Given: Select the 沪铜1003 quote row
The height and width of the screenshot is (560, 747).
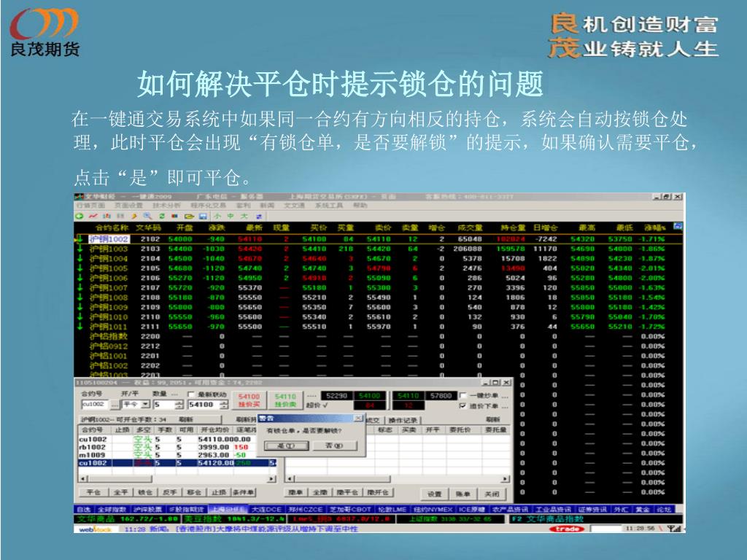Looking at the screenshot, I should tap(379, 249).
